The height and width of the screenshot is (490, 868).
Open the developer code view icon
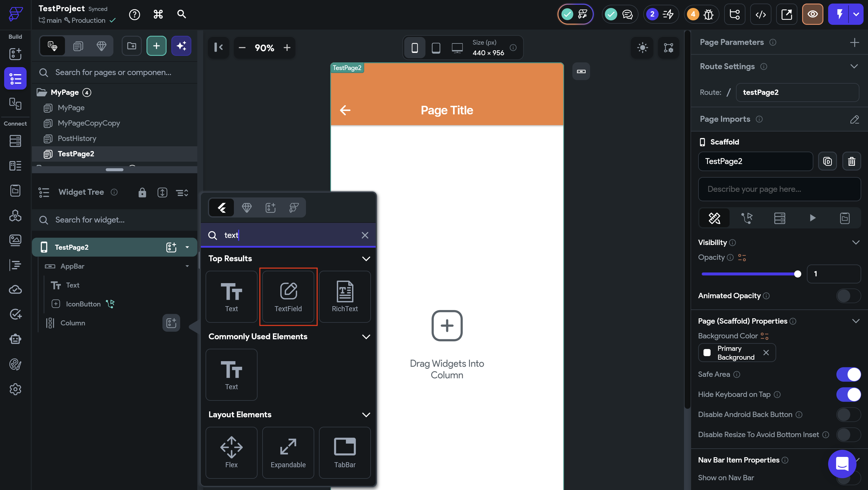(760, 14)
